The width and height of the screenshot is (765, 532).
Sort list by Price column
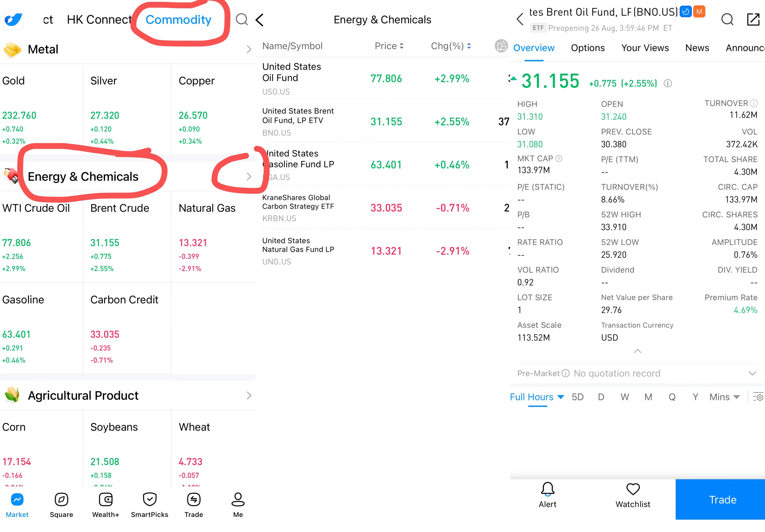point(389,46)
